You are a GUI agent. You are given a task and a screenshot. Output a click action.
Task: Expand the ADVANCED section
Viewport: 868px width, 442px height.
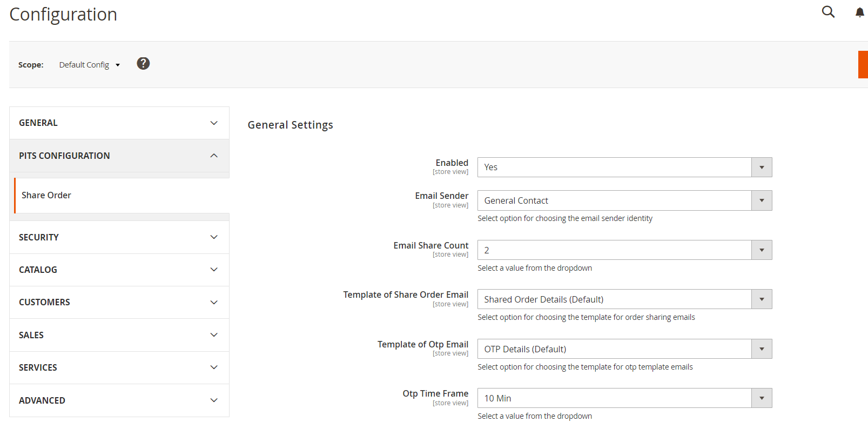click(119, 400)
